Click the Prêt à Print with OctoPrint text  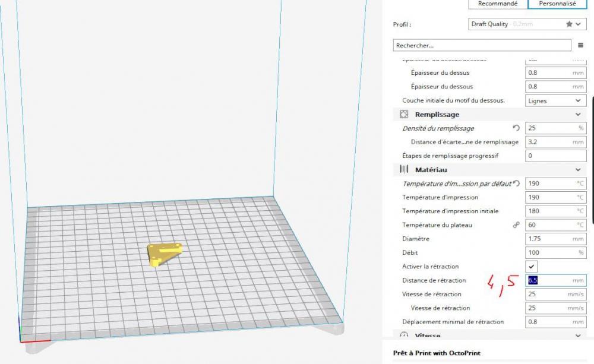(437, 353)
